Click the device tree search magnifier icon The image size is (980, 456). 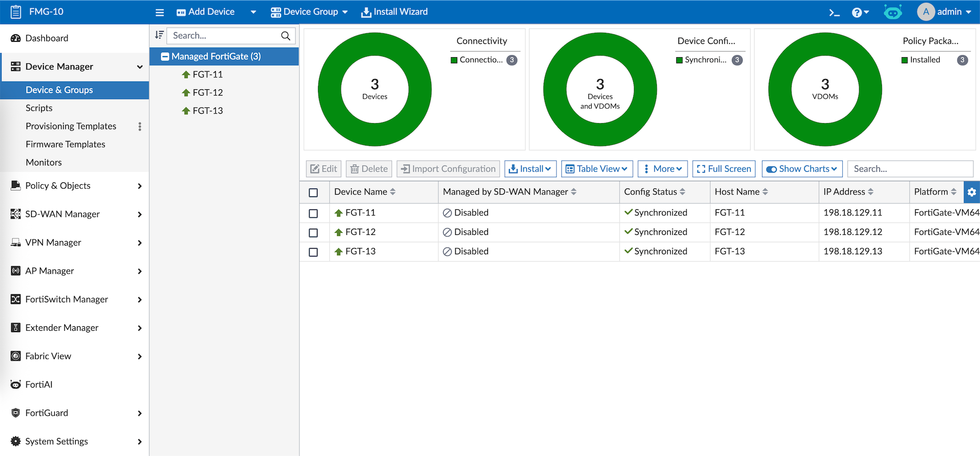(x=285, y=36)
